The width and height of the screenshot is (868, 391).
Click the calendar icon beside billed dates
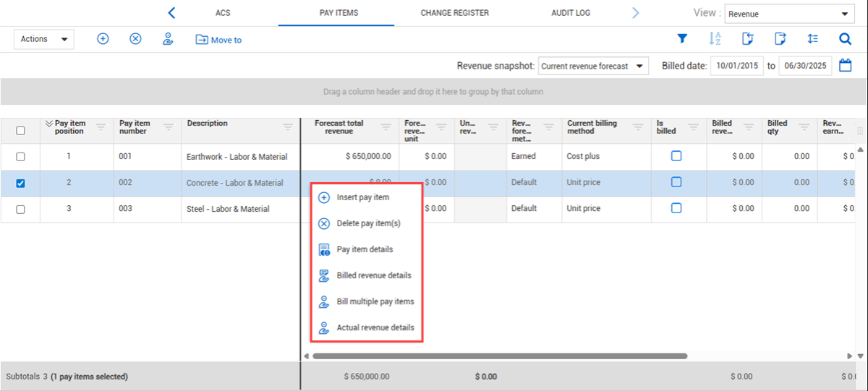845,66
